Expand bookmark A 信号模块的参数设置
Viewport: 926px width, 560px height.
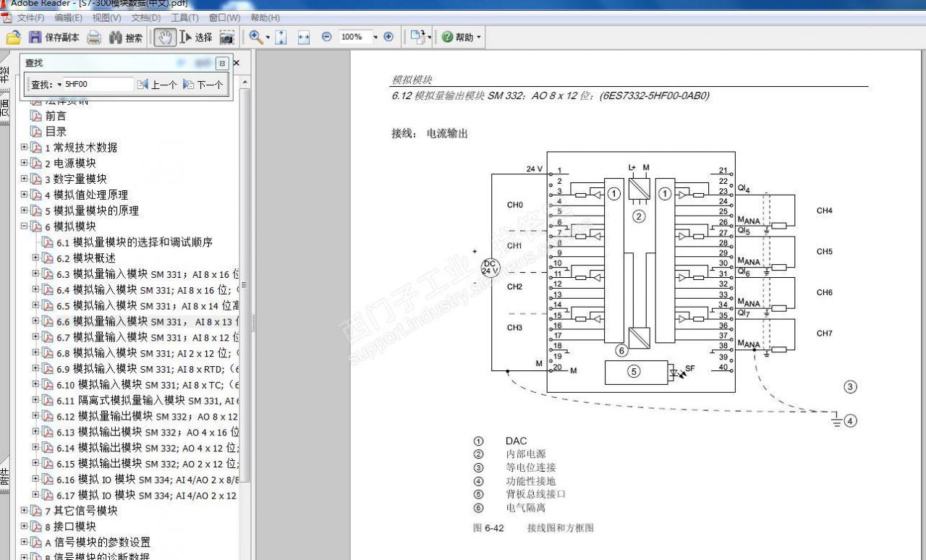24,542
